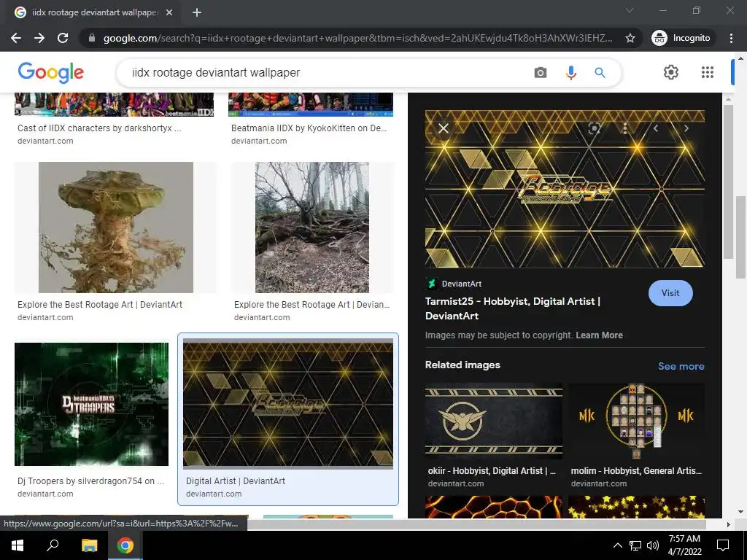Click the browser back arrow

pyautogui.click(x=16, y=38)
